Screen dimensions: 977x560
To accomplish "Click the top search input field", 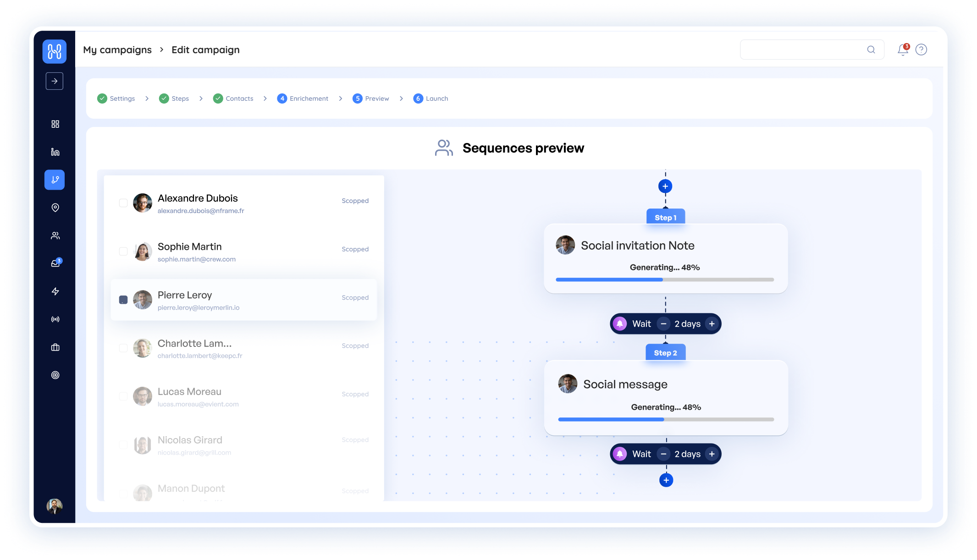I will 802,49.
